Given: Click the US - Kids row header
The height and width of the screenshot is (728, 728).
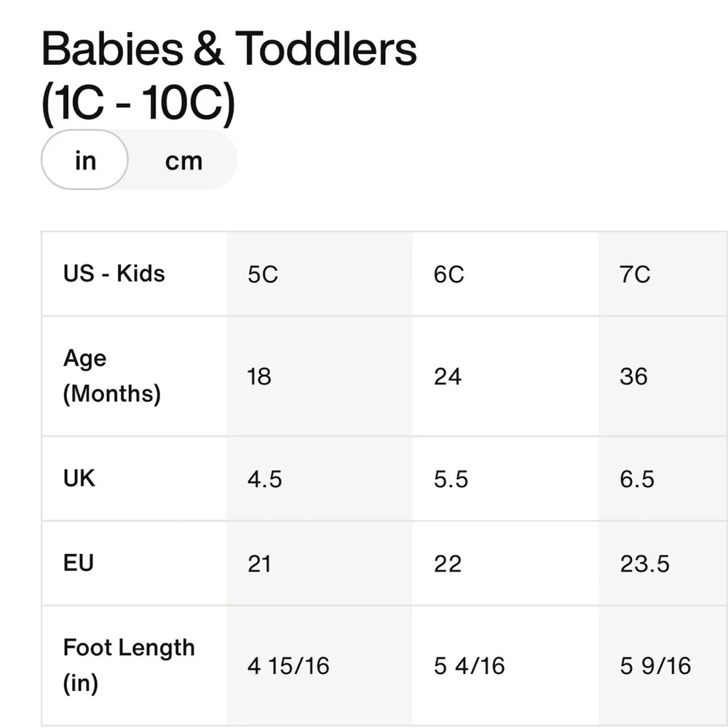Looking at the screenshot, I should 134,274.
